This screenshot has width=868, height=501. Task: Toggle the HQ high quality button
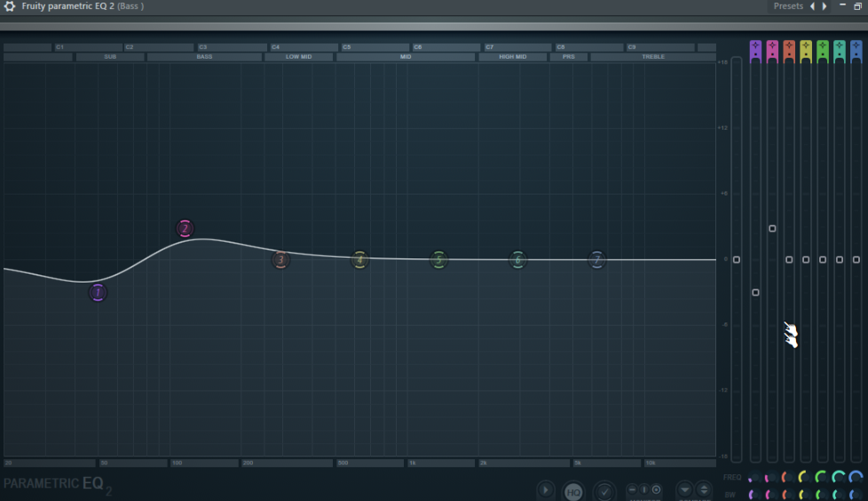[x=573, y=491]
